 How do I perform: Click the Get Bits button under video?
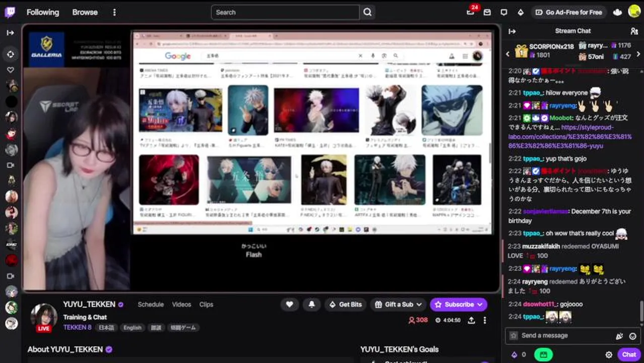(346, 305)
